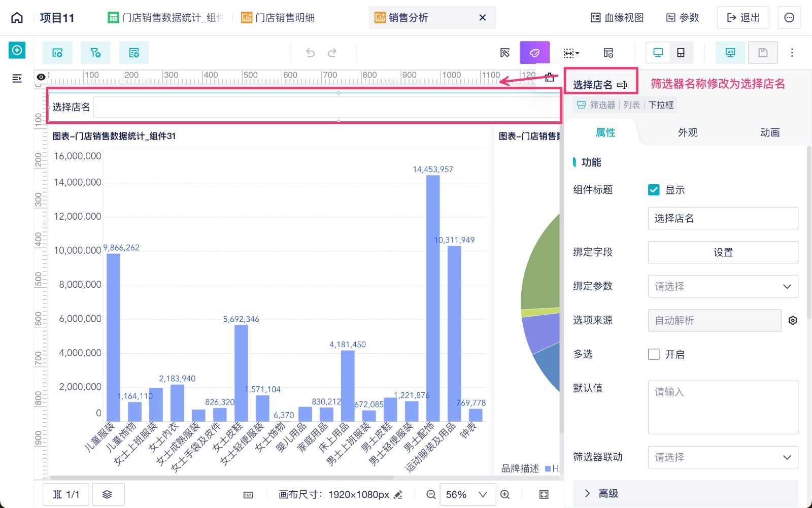Viewport: 812px width, 508px height.
Task: Click the keyboard shortcuts icon
Action: coord(248,495)
